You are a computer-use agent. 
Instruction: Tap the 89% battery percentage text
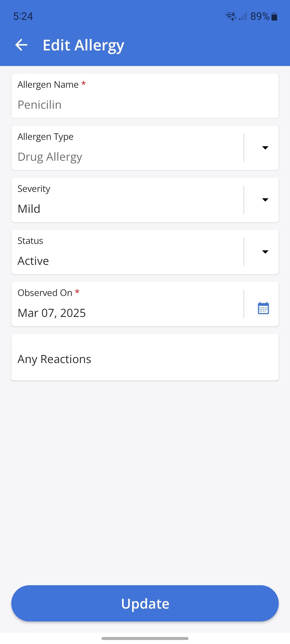(x=260, y=16)
